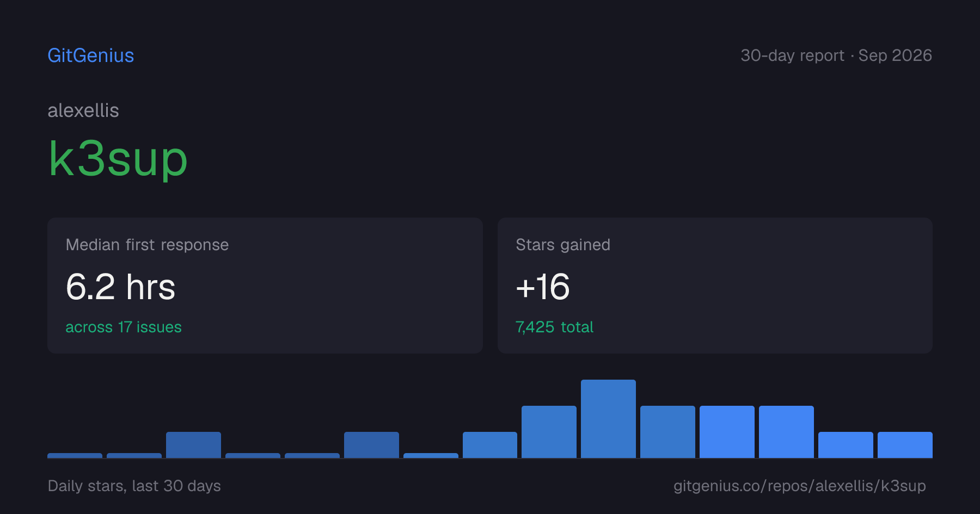The image size is (980, 514).
Task: Open the Stars gained card
Action: click(715, 286)
